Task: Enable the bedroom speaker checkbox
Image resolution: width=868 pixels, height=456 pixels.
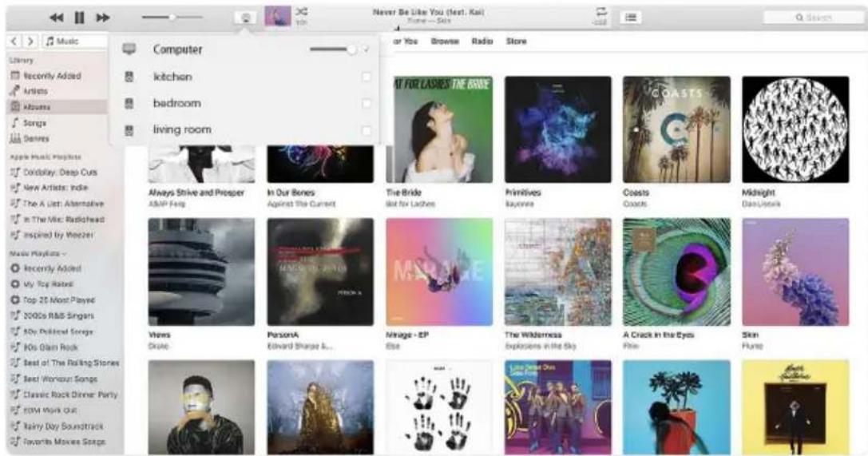Action: point(366,104)
